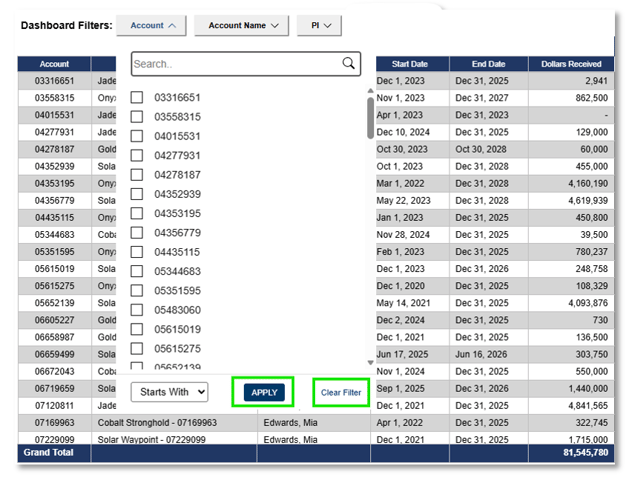Open the Starts With match dropdown
Viewport: 632px width, 483px height.
169,392
